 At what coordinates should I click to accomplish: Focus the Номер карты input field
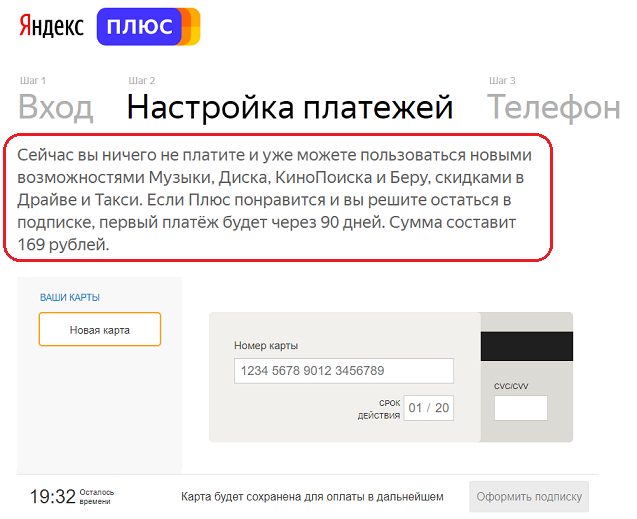coord(344,370)
